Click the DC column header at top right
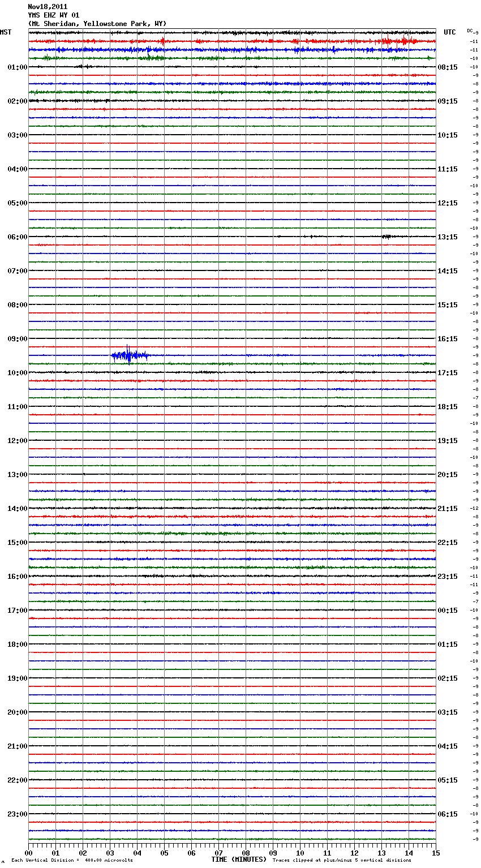Screen dimensions: 481x868 pos(470,31)
